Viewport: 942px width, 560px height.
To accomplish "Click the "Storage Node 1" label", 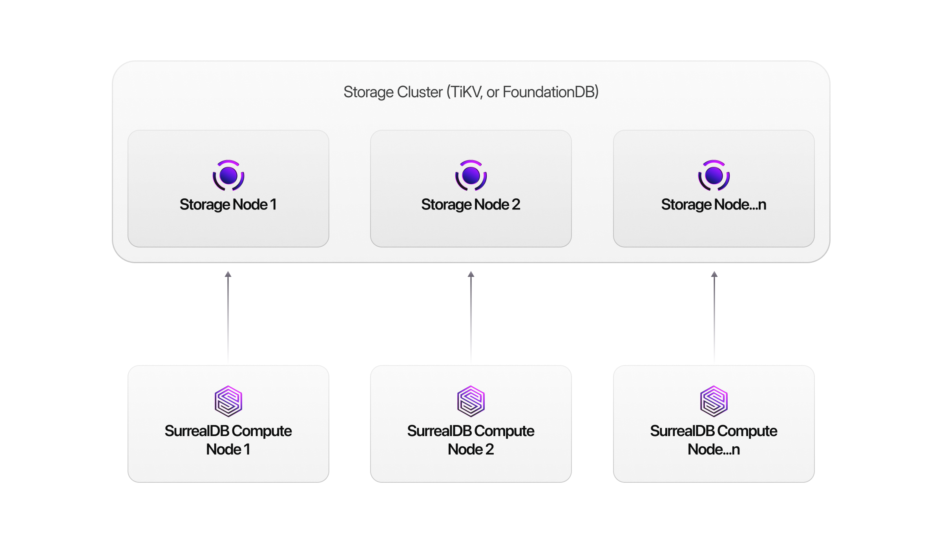I will tap(228, 205).
